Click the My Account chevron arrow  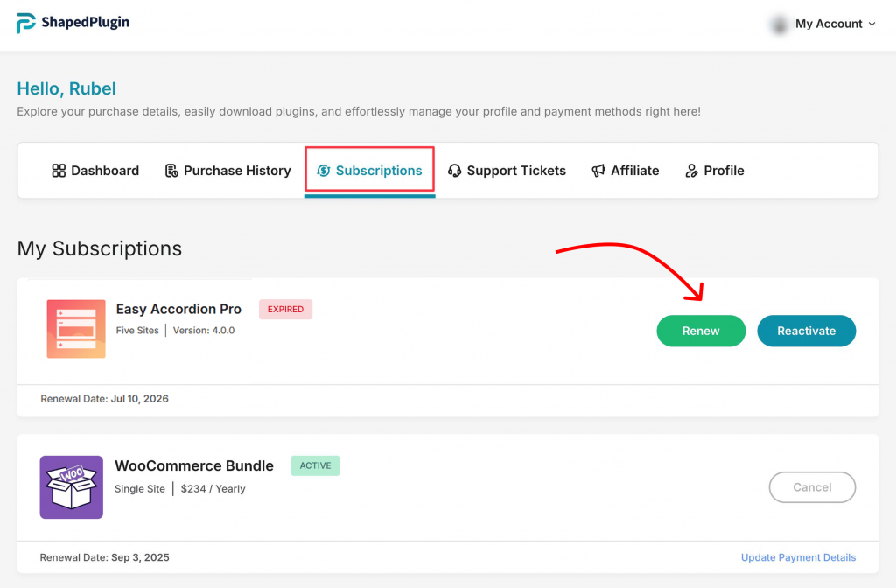point(871,24)
